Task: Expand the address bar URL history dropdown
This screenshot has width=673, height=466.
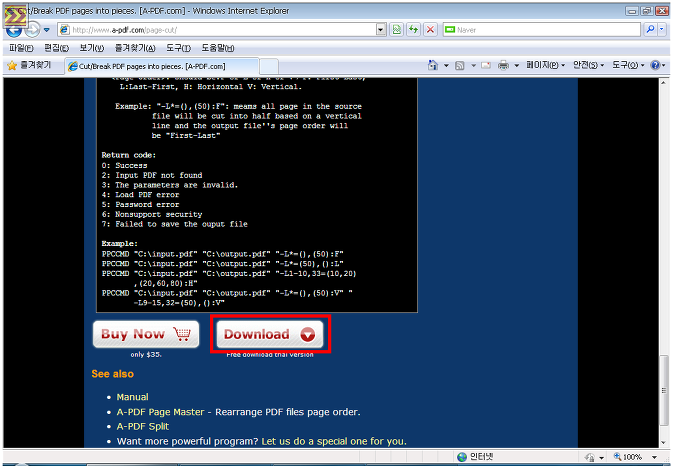Action: pos(381,30)
